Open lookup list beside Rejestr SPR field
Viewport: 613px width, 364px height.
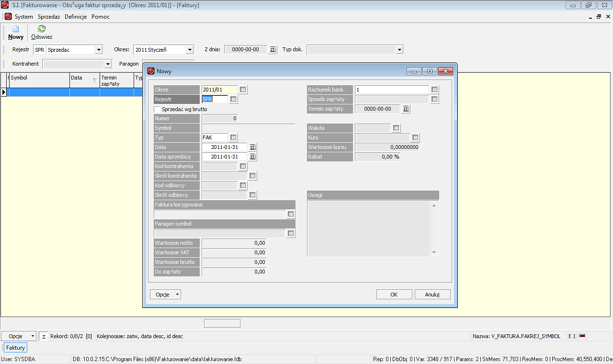(x=233, y=99)
